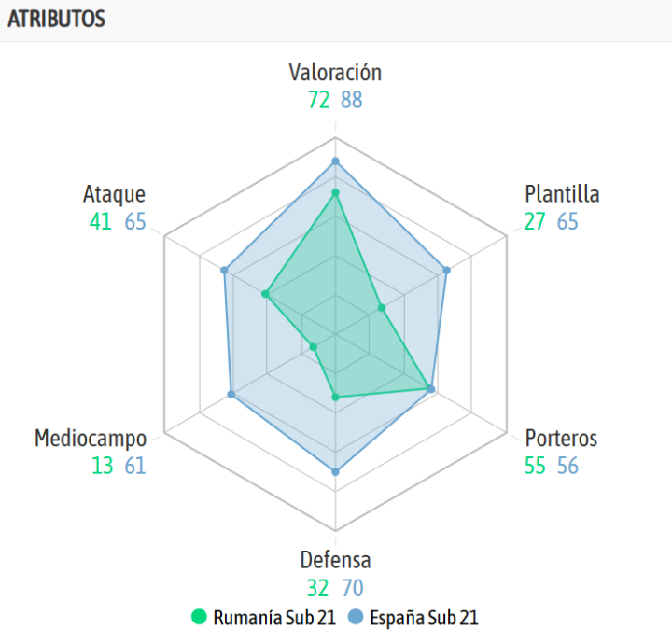Click España's blue Mediocampo data point
The height and width of the screenshot is (643, 672).
(231, 395)
